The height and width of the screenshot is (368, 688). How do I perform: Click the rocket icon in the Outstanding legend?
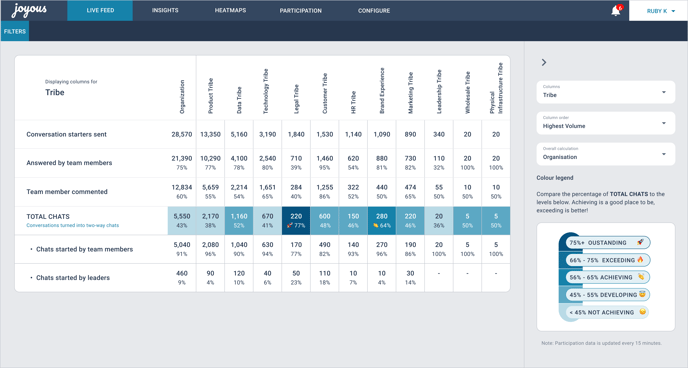[640, 242]
